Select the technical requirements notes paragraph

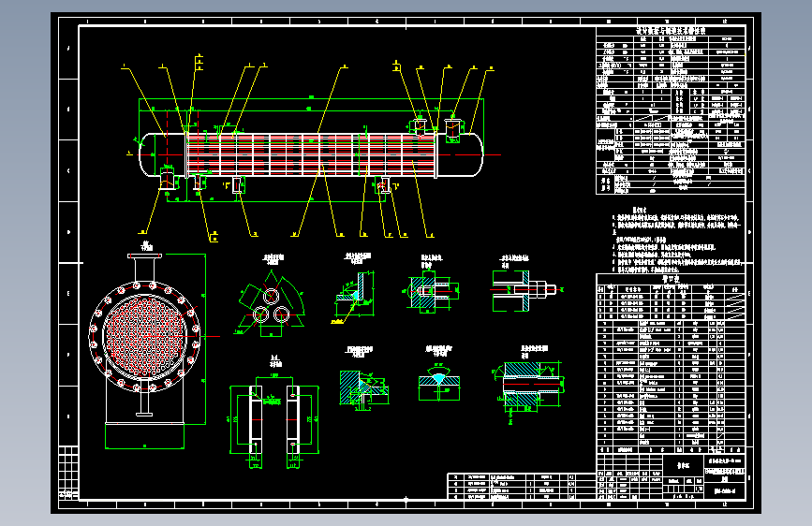pyautogui.click(x=677, y=240)
